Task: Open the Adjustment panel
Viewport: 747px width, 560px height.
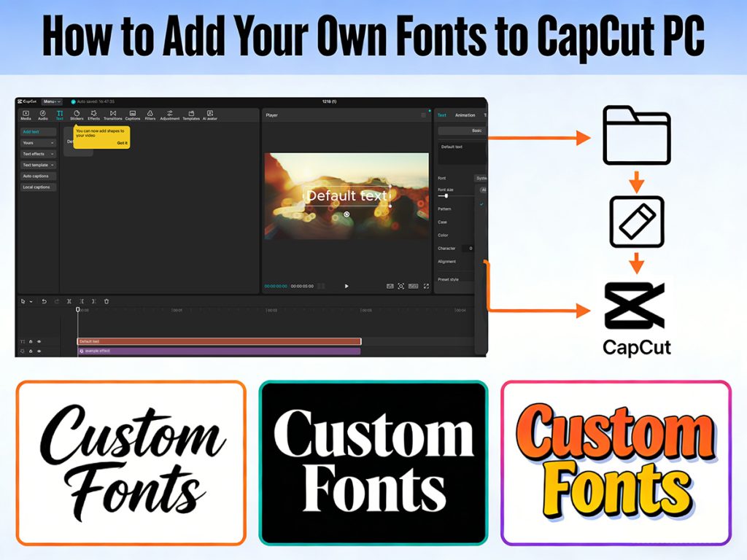Action: click(170, 115)
